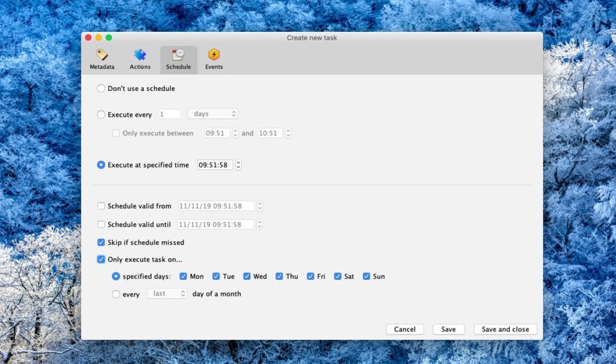This screenshot has width=616, height=364.
Task: Disable "Only execute task on..."
Action: click(x=100, y=259)
